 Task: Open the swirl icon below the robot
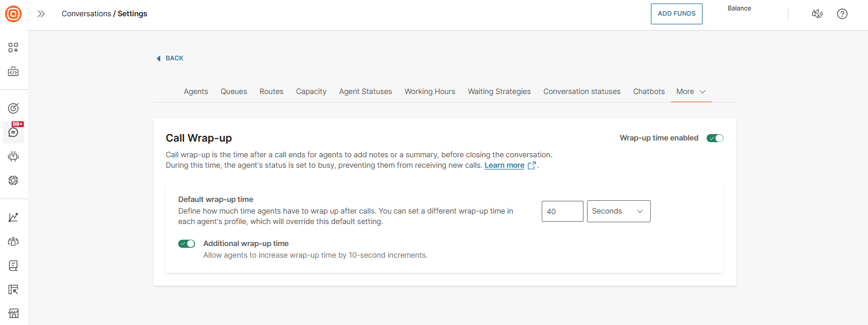pos(13,180)
